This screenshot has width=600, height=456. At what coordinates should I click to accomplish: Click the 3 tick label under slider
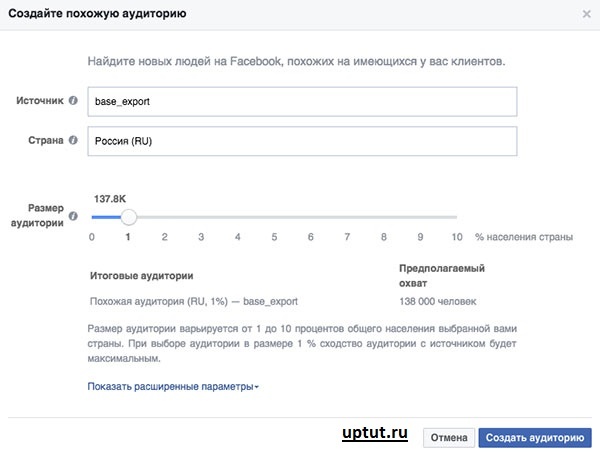pos(201,237)
